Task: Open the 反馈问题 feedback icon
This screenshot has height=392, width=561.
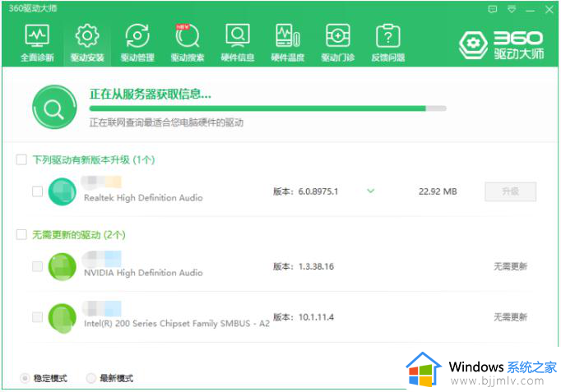Action: click(x=388, y=42)
